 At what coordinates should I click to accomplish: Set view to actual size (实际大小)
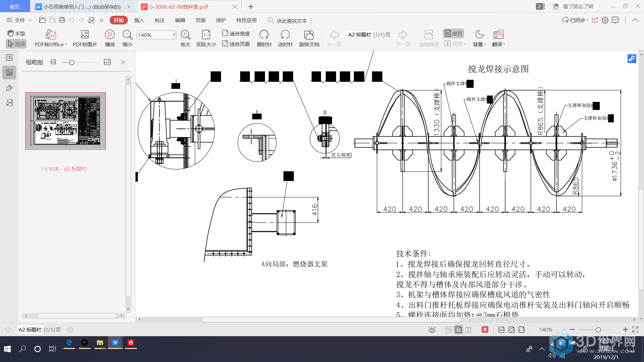coord(206,39)
